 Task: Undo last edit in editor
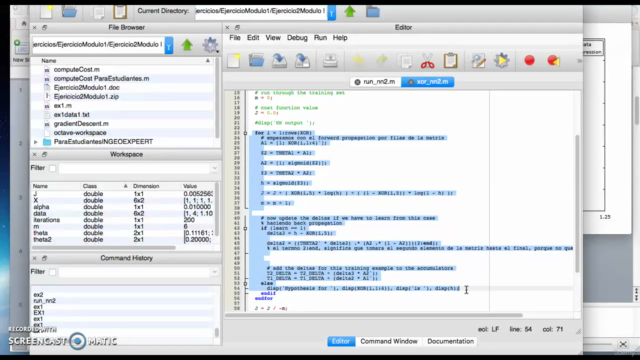(x=358, y=61)
